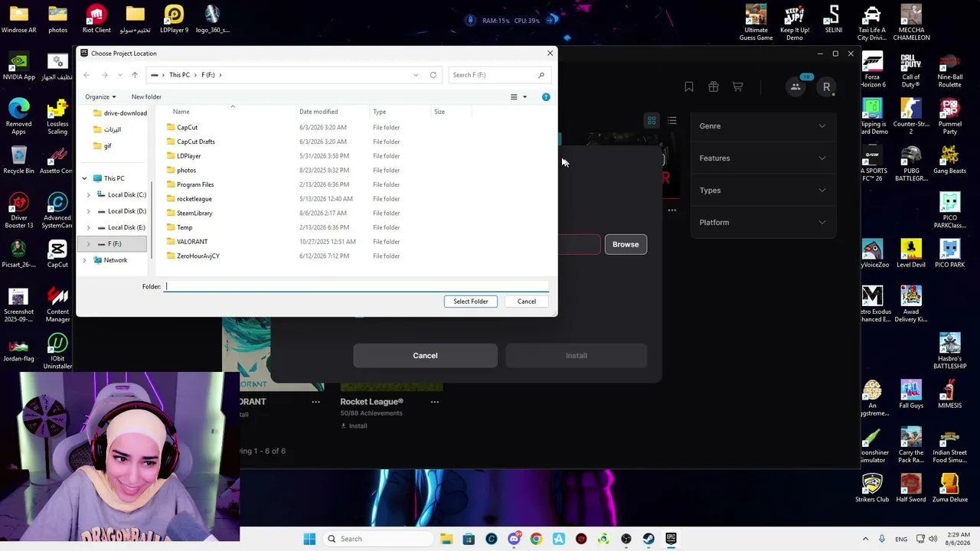Open Steam from the taskbar
This screenshot has width=980, height=551.
tap(648, 540)
